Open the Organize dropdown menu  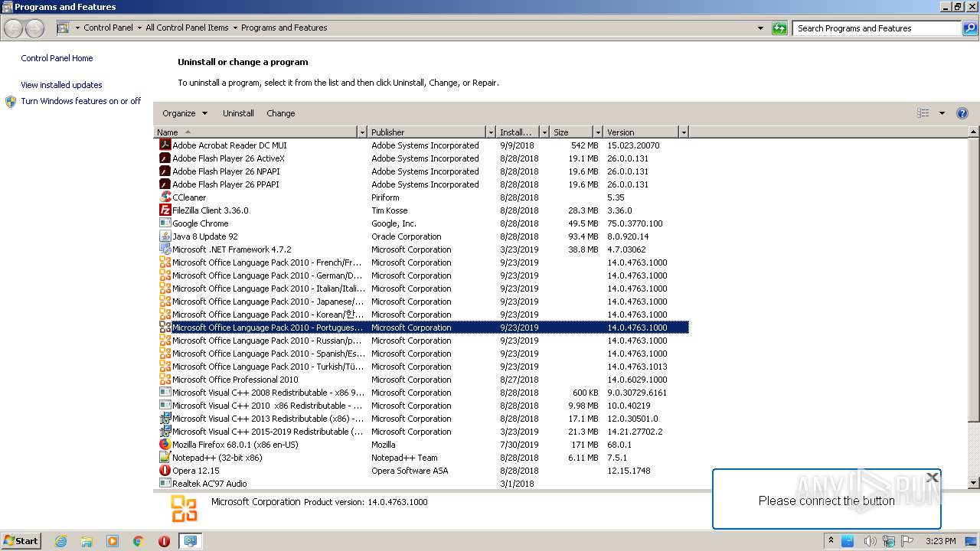coord(185,113)
